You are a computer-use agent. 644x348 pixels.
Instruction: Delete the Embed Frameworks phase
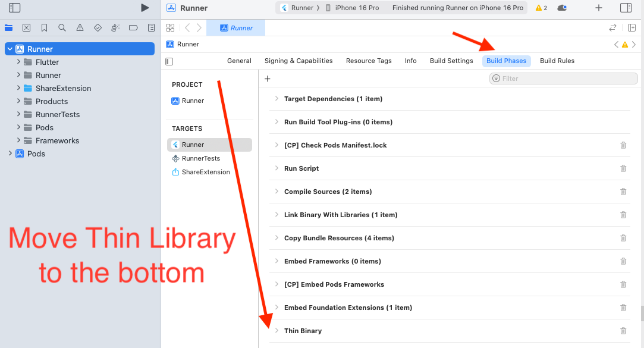[623, 261]
